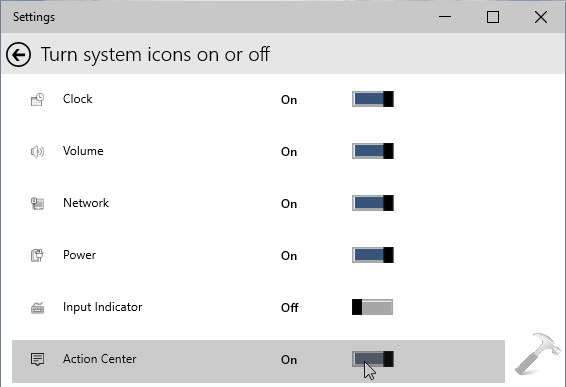Click the Action Center message icon
The height and width of the screenshot is (387, 566).
coord(37,359)
